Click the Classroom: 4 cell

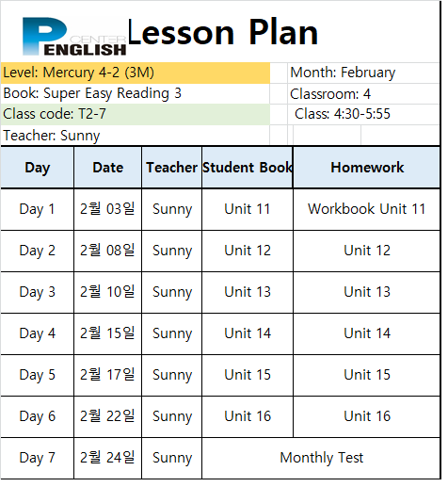coord(363,94)
